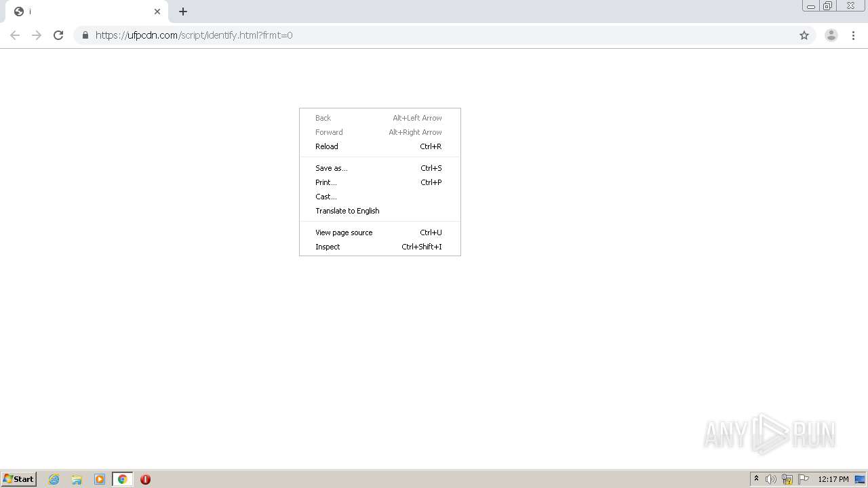Launch Internet Explorer from the taskbar
This screenshot has height=488, width=868.
54,479
